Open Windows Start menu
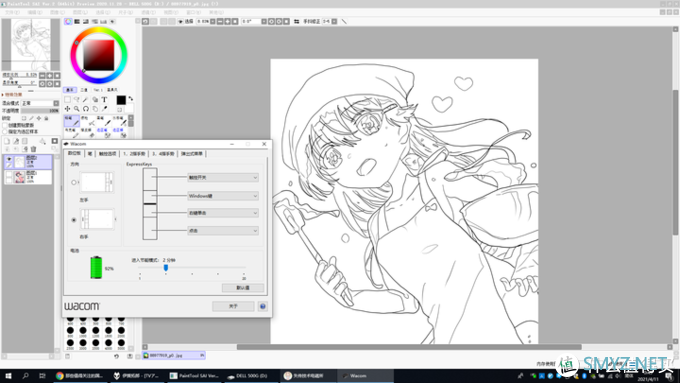Image resolution: width=680 pixels, height=383 pixels. (8, 376)
